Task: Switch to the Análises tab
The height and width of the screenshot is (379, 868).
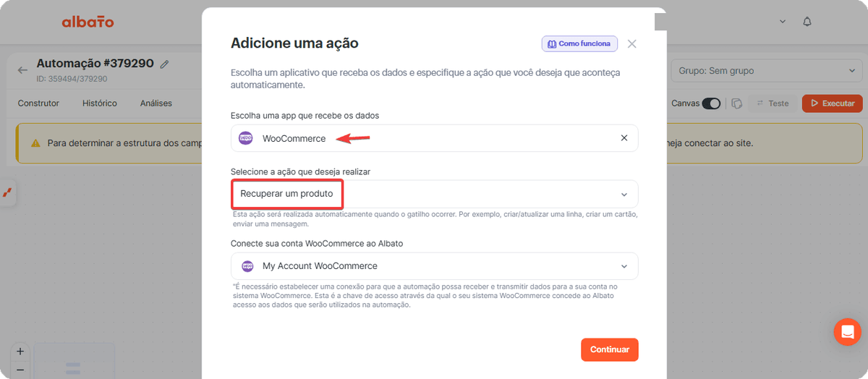Action: tap(156, 103)
